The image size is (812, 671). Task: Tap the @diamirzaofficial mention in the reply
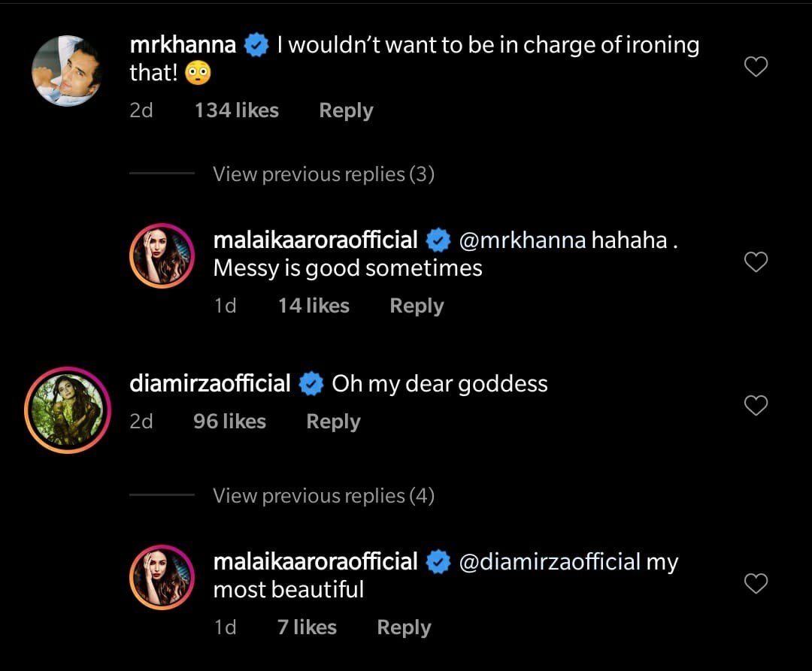[550, 562]
